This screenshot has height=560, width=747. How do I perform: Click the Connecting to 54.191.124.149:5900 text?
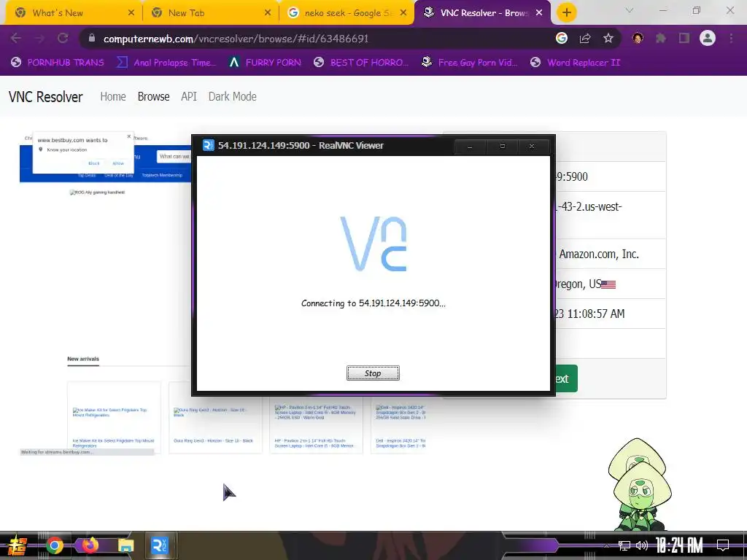click(x=373, y=303)
